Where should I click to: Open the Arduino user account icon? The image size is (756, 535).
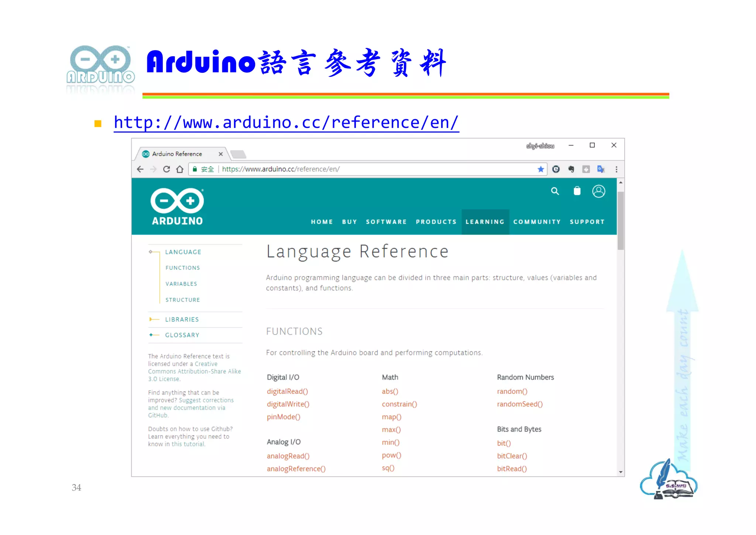click(599, 191)
